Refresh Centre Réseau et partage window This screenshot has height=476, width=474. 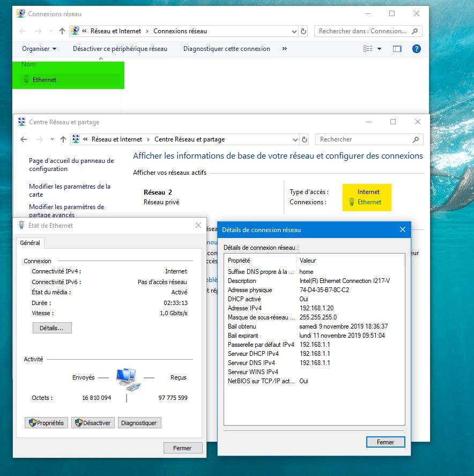(305, 139)
